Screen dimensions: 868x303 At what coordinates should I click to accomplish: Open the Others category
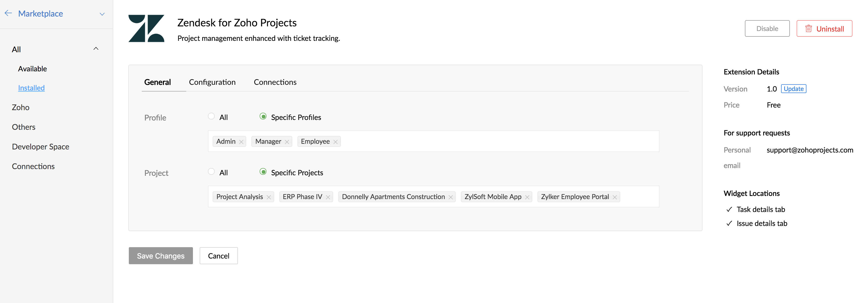pyautogui.click(x=24, y=127)
